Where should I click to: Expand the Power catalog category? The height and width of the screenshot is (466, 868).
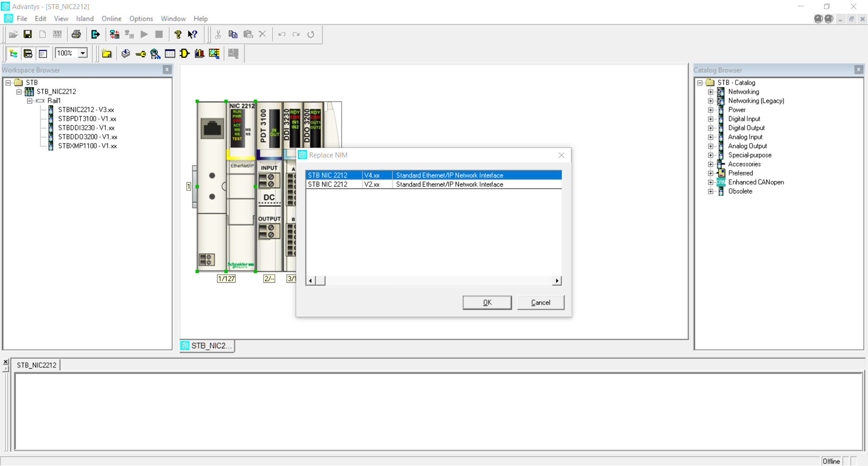(x=711, y=110)
